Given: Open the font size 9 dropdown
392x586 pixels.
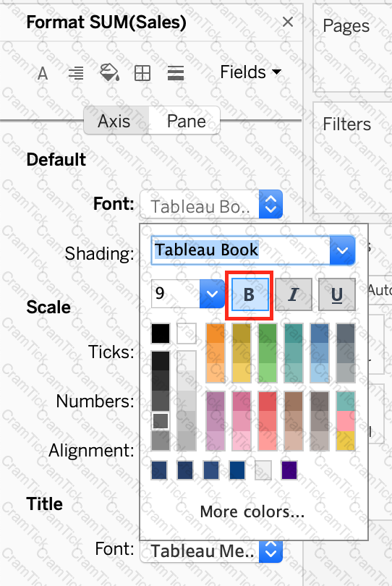Looking at the screenshot, I should point(212,294).
